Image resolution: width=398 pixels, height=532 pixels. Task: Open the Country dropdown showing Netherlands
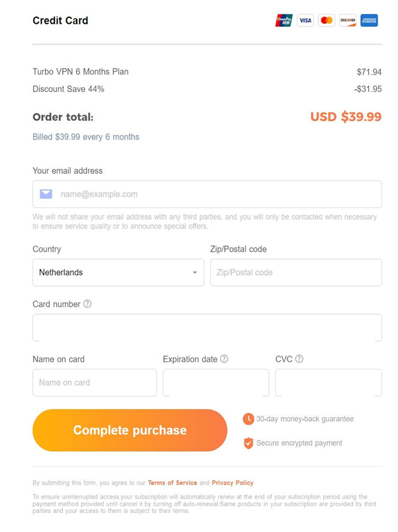(112, 272)
